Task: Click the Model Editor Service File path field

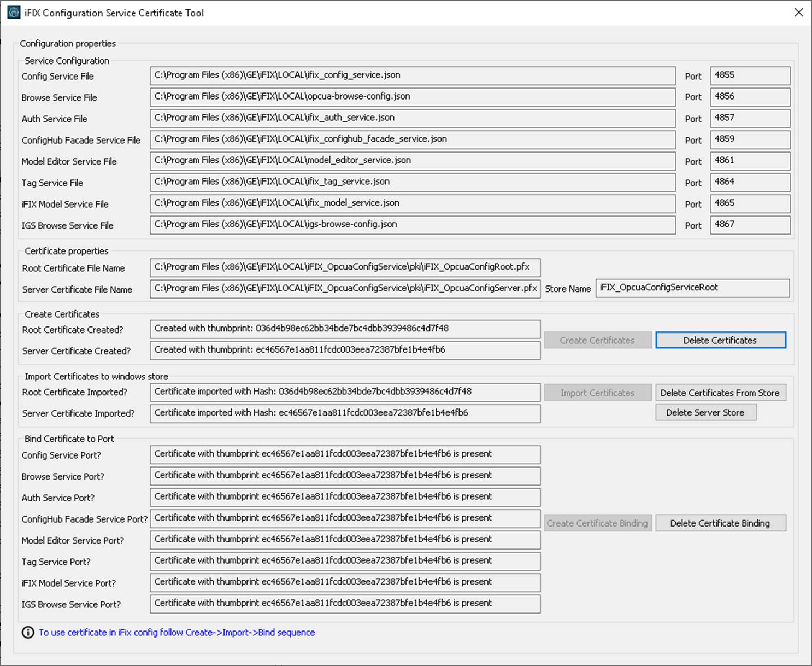Action: pyautogui.click(x=413, y=161)
